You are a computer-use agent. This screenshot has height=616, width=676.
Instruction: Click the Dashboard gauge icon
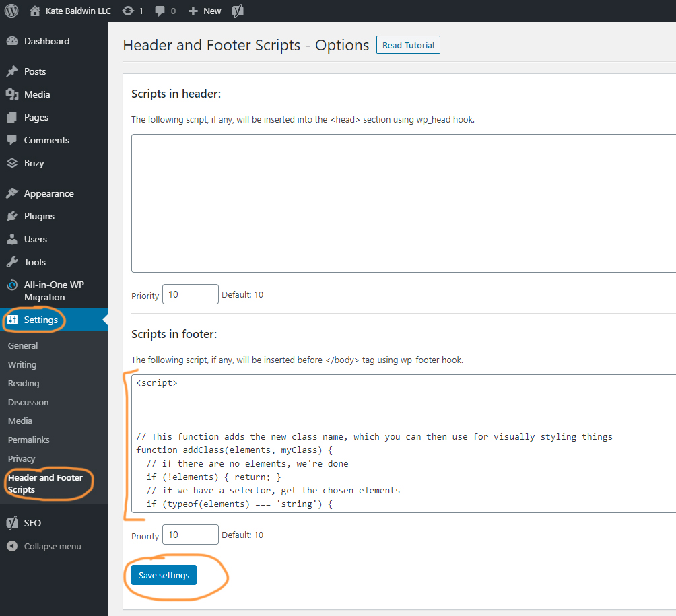[12, 41]
